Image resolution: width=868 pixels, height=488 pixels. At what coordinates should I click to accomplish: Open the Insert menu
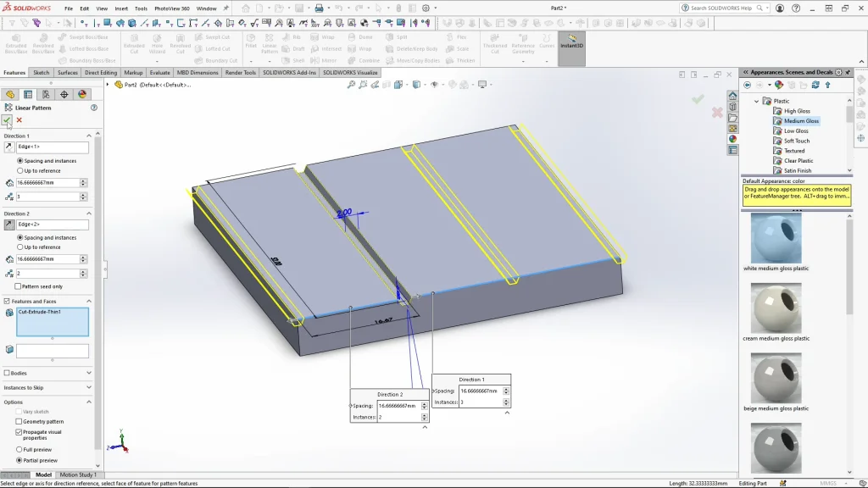coord(121,8)
